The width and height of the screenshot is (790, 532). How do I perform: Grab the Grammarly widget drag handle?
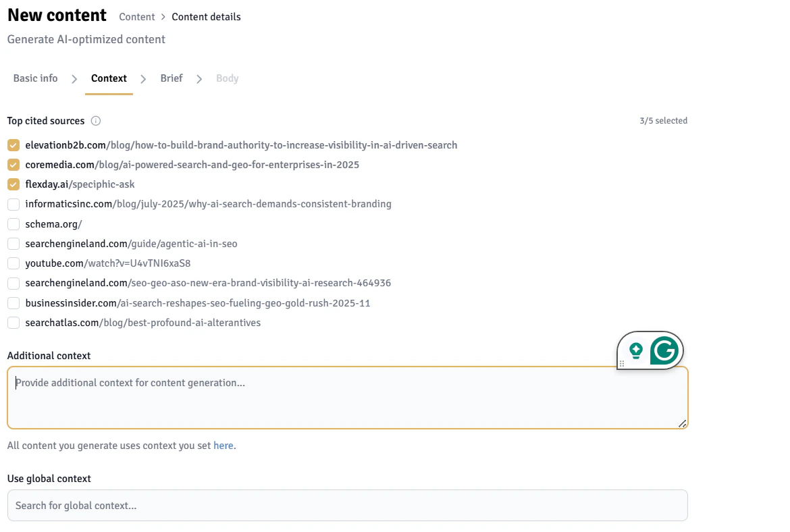(622, 363)
